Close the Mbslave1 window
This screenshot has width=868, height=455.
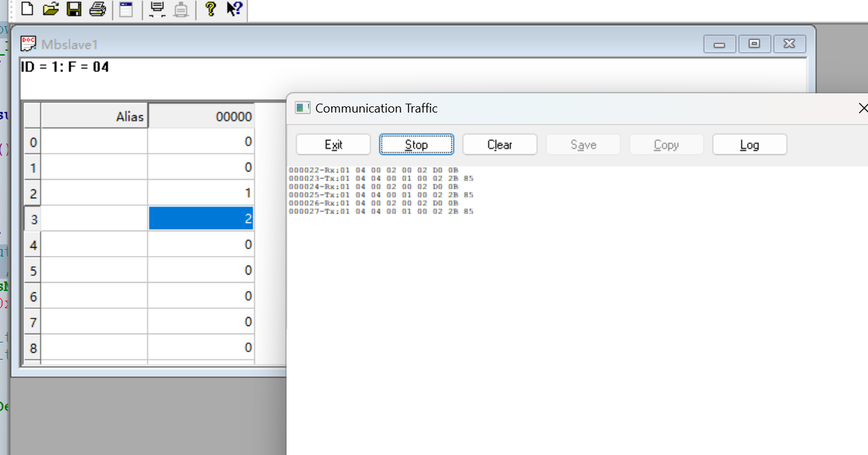point(789,44)
